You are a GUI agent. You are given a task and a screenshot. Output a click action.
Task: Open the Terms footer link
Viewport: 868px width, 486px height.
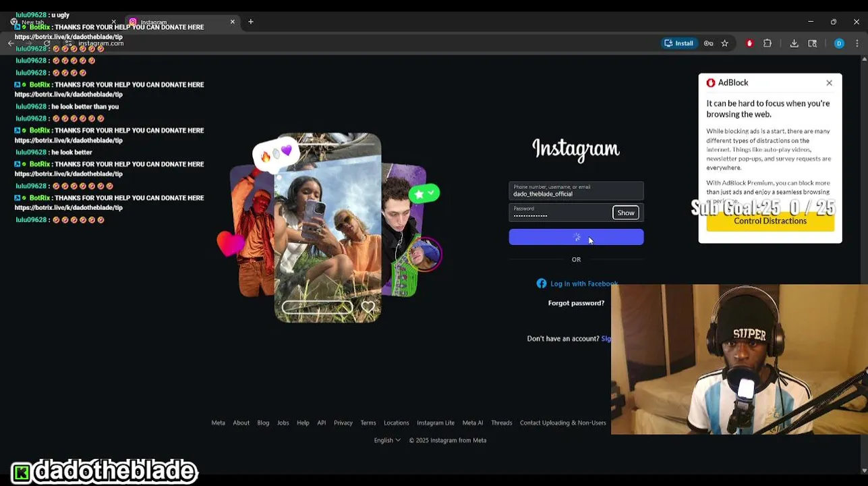[368, 423]
